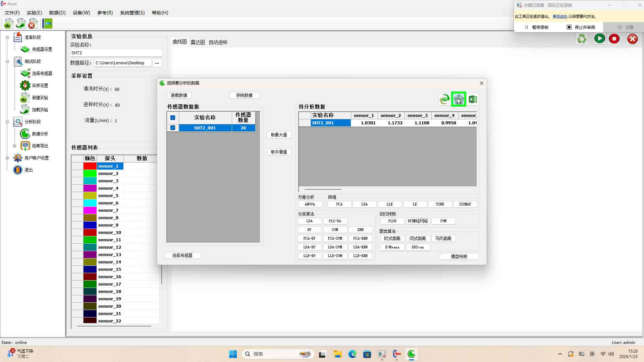
Task: Click the recycle icon in the top right
Action: [582, 39]
